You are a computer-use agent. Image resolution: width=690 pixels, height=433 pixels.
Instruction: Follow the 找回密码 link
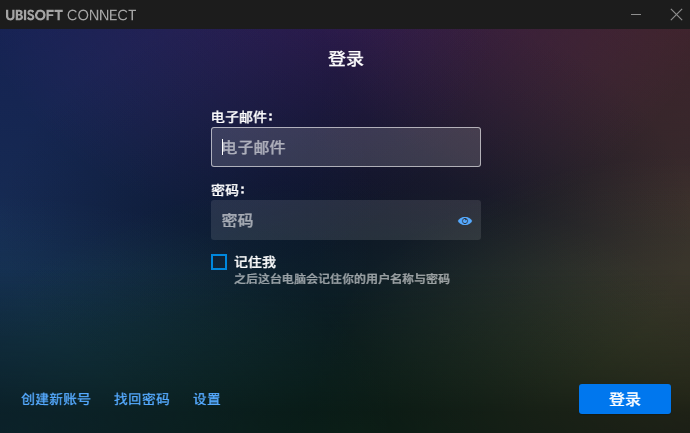142,399
